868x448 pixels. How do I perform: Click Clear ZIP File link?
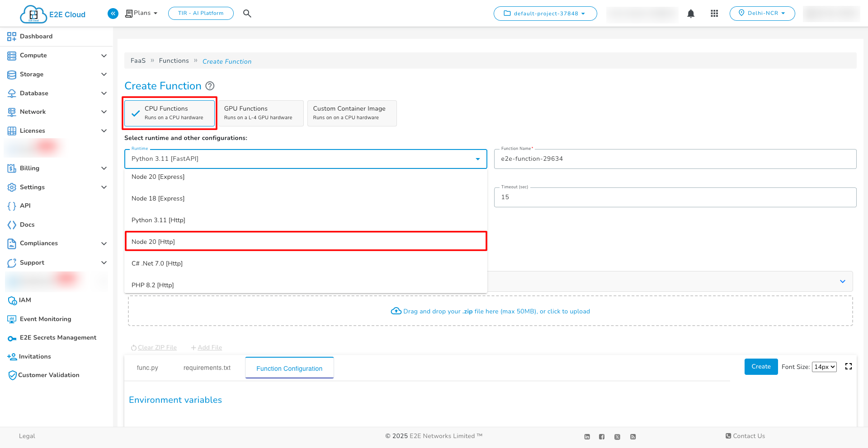pos(154,348)
